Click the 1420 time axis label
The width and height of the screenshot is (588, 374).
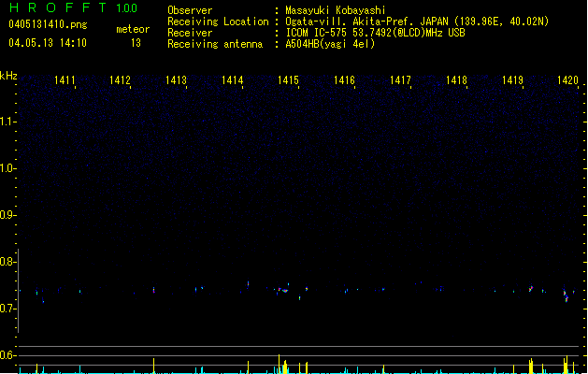pos(567,80)
